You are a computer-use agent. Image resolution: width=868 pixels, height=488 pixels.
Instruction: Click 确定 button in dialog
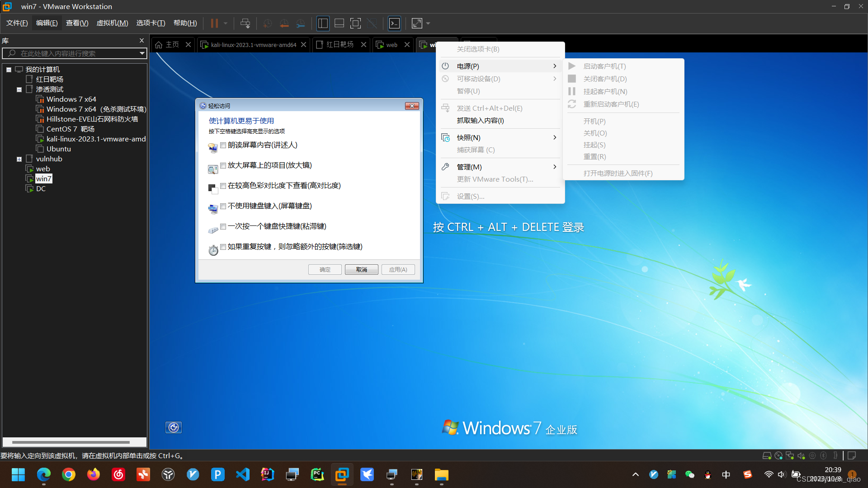pyautogui.click(x=325, y=270)
